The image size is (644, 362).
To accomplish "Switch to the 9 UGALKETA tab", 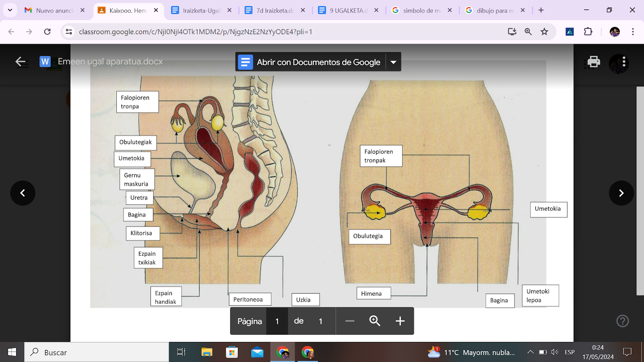I will point(349,10).
